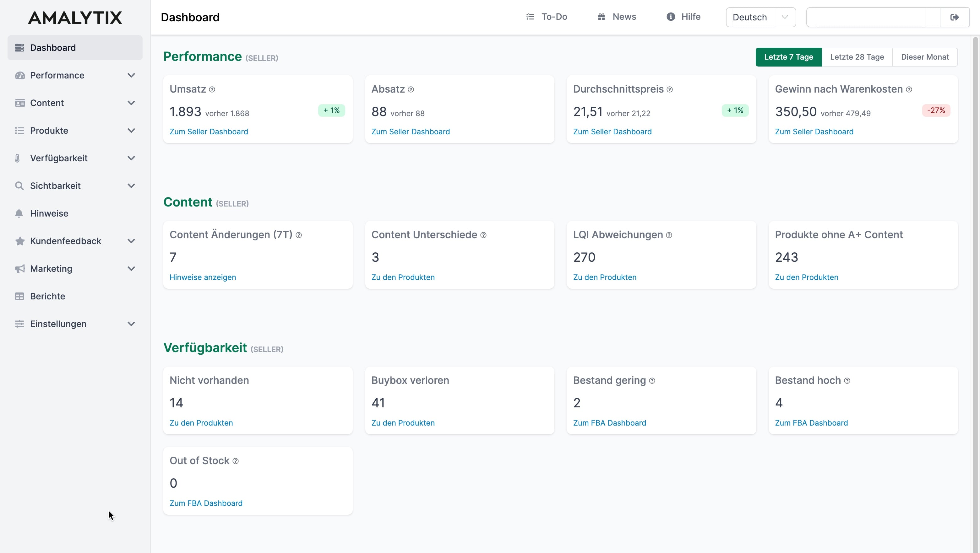Click the Sichtbarkeit magnifier icon
This screenshot has height=553, width=980.
tap(19, 186)
